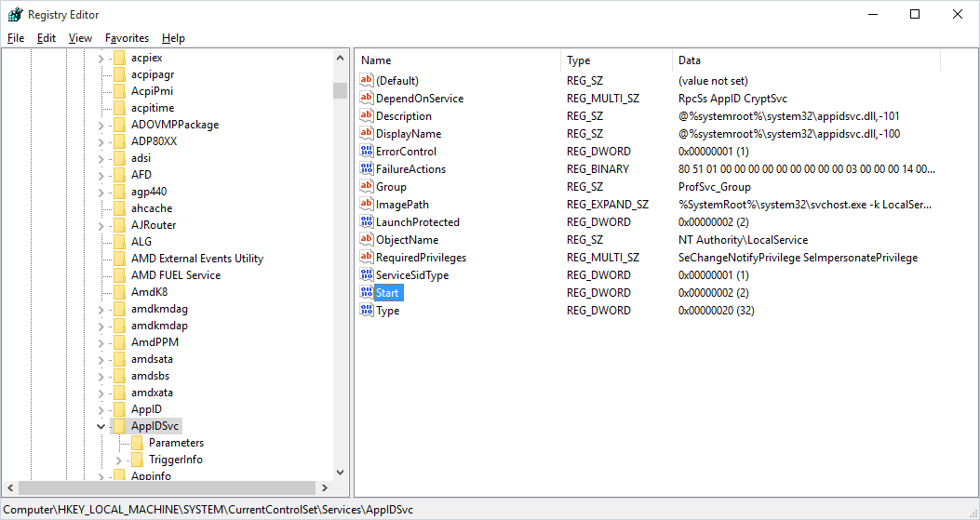Select the ALG key
980x520 pixels.
pos(141,241)
